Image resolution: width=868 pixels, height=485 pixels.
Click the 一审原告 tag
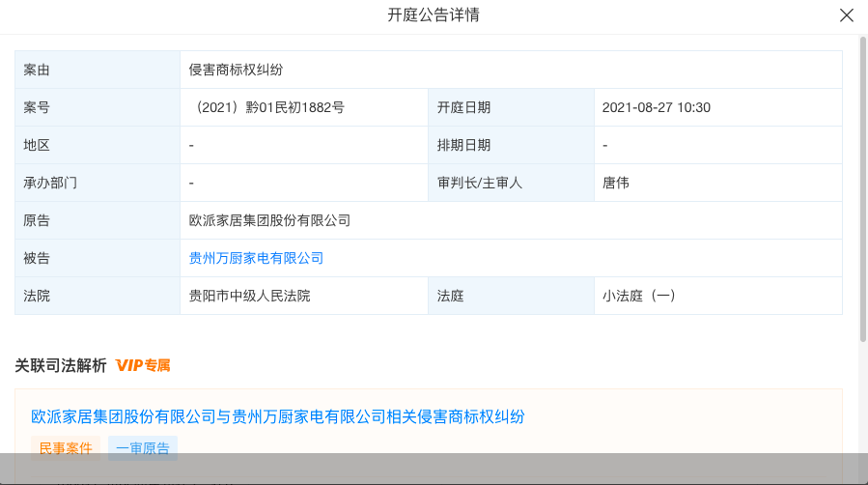(143, 448)
